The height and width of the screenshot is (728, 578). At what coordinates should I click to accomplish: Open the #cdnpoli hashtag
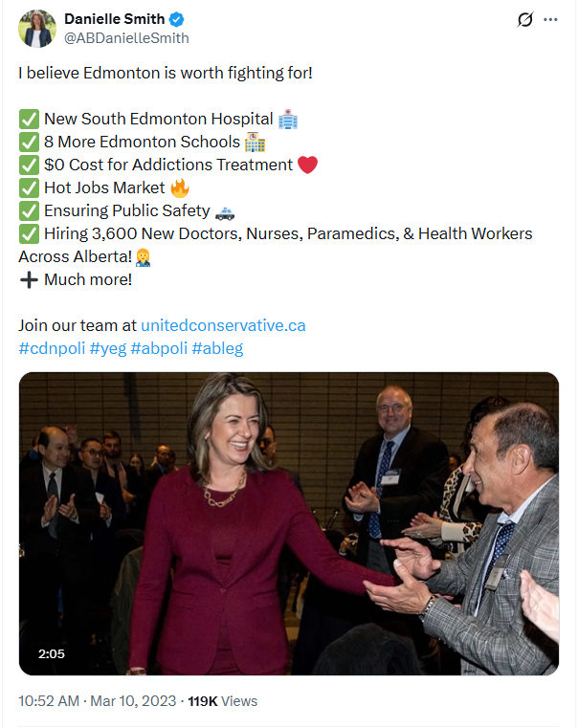[x=52, y=348]
